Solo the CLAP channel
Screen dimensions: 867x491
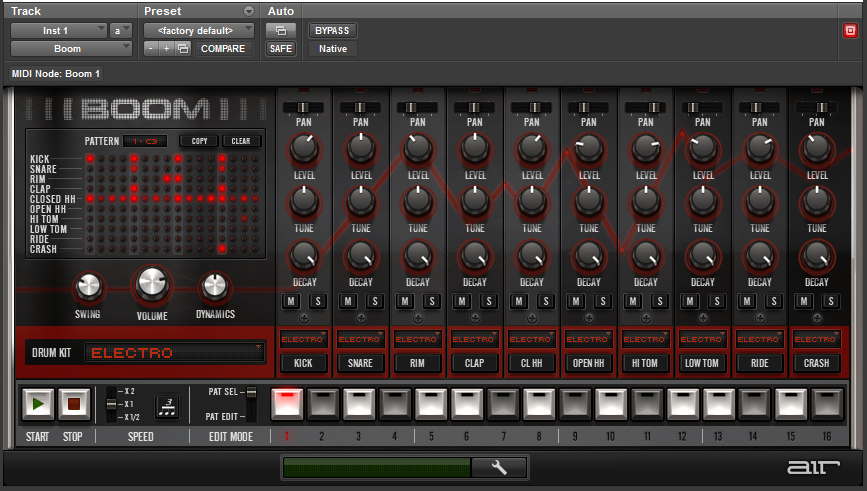[488, 301]
